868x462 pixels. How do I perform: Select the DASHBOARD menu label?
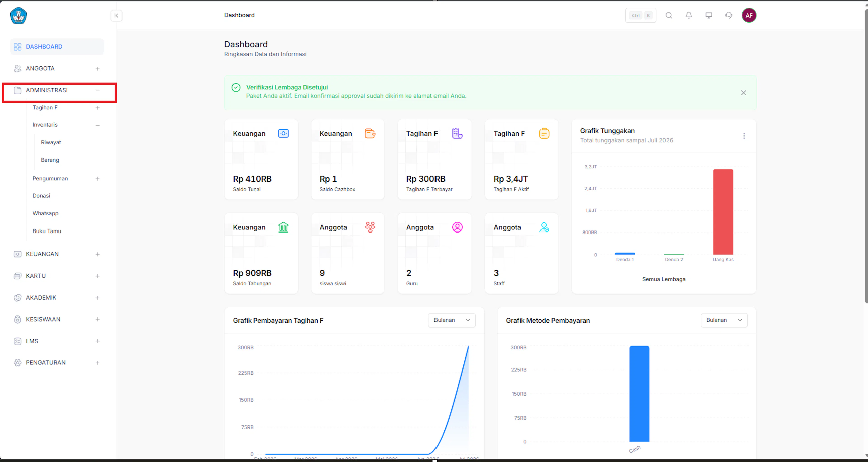[x=44, y=47]
